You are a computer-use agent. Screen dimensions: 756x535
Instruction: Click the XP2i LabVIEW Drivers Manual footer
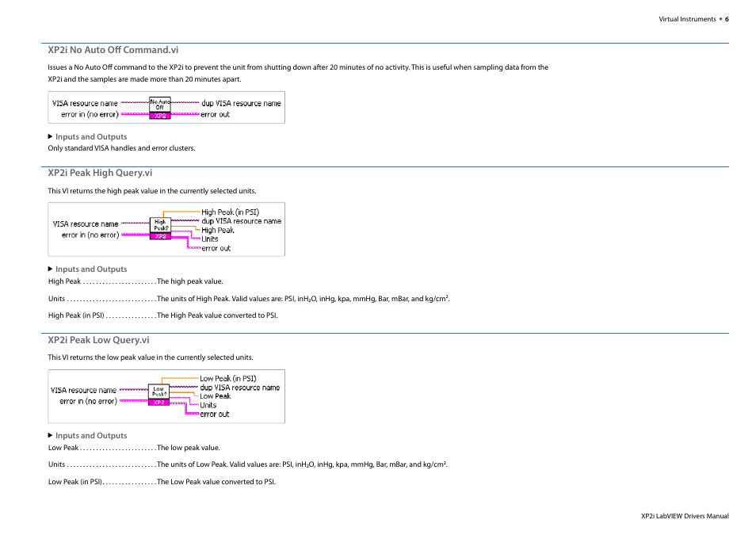tap(685, 516)
